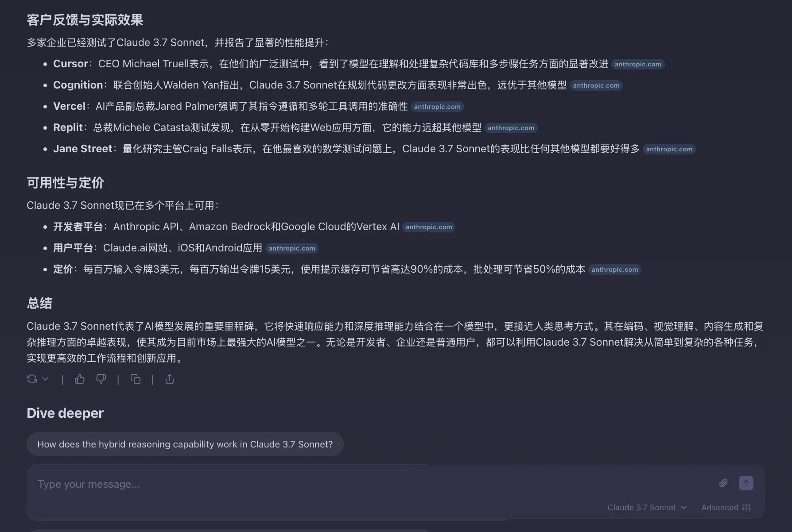This screenshot has width=792, height=532.
Task: Click the heading '总结'
Action: coord(39,303)
